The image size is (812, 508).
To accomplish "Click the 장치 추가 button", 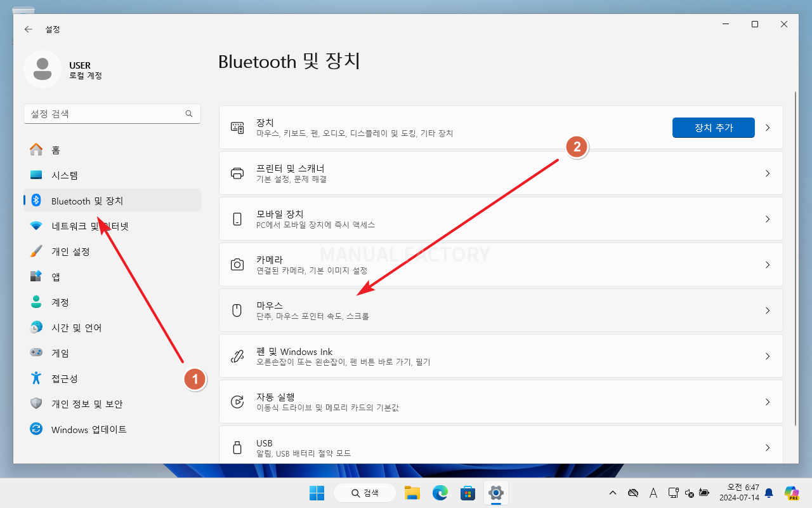I will [x=714, y=128].
